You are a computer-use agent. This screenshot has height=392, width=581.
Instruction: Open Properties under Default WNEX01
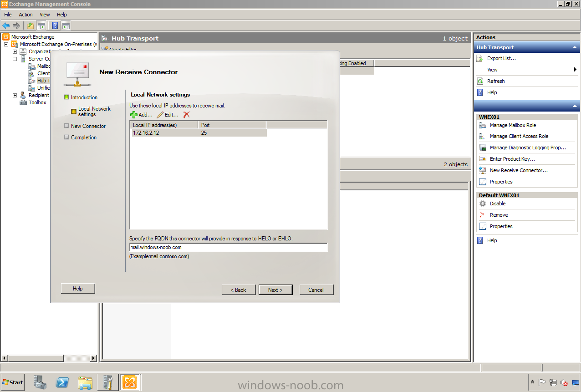(x=501, y=226)
